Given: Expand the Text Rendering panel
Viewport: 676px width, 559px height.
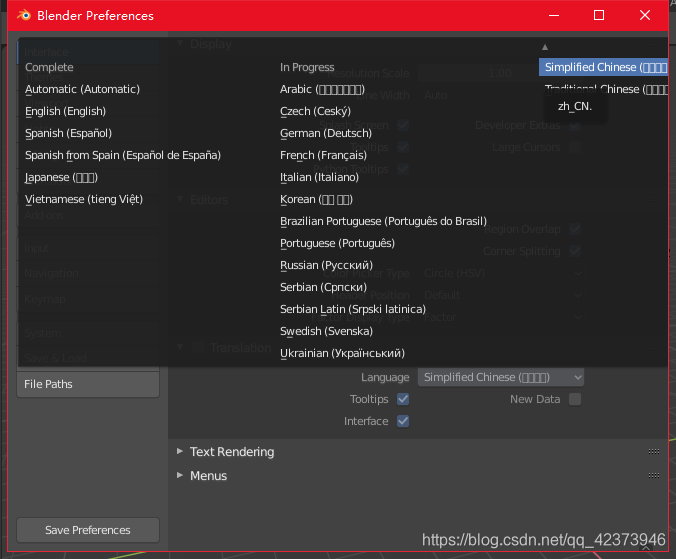Looking at the screenshot, I should (x=180, y=451).
